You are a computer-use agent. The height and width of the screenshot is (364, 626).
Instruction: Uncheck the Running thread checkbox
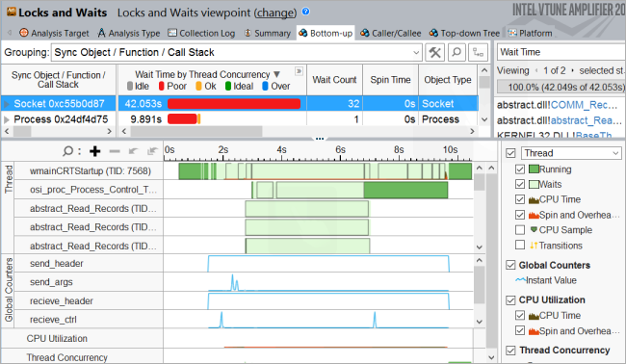pyautogui.click(x=520, y=169)
